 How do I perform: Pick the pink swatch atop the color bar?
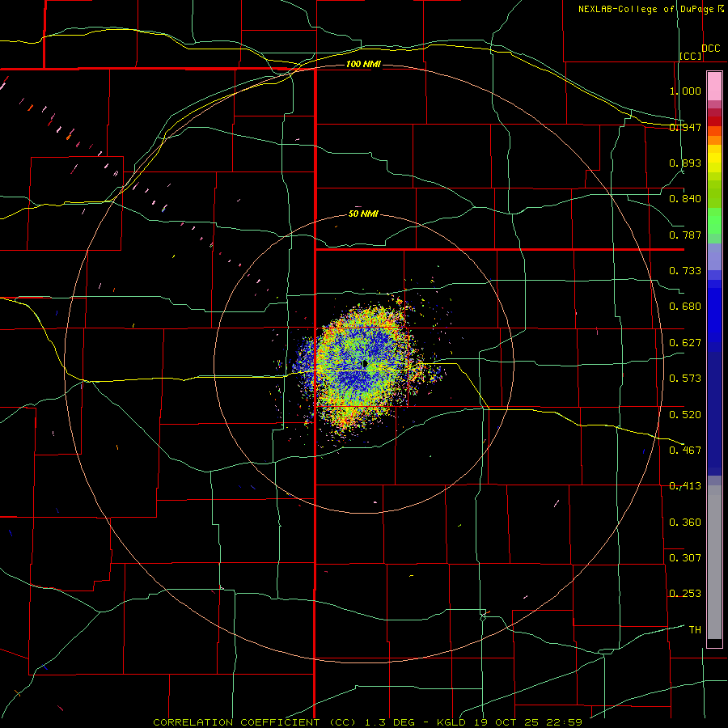(714, 86)
